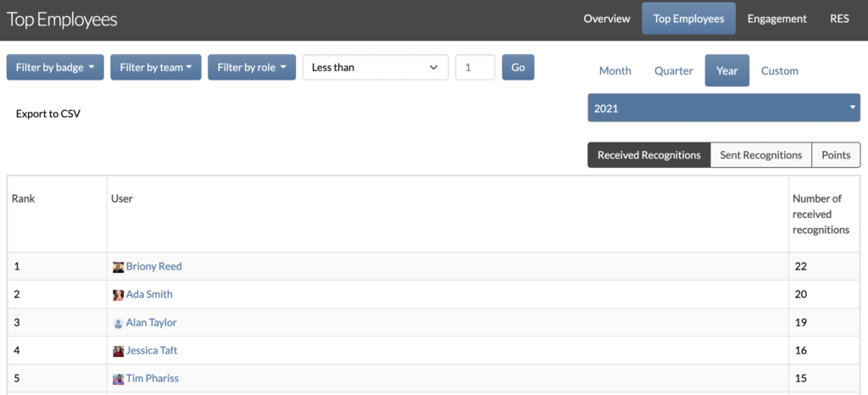Click Briony Reed's avatar thumbnail

tap(118, 267)
